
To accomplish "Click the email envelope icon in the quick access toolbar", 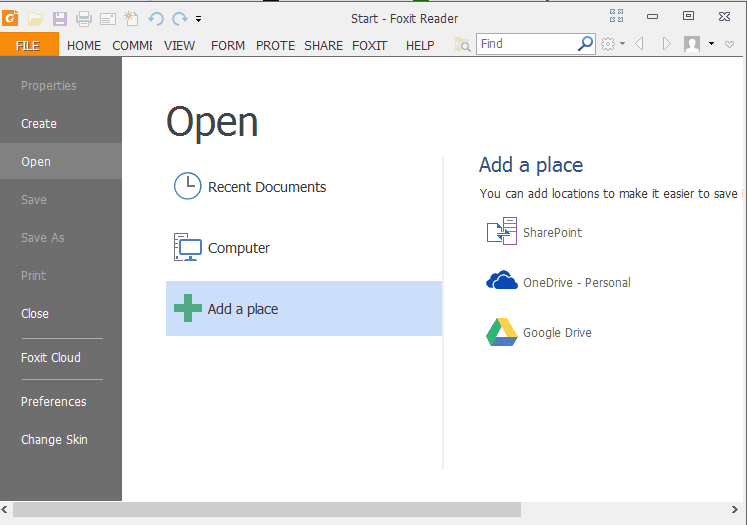I will point(108,19).
